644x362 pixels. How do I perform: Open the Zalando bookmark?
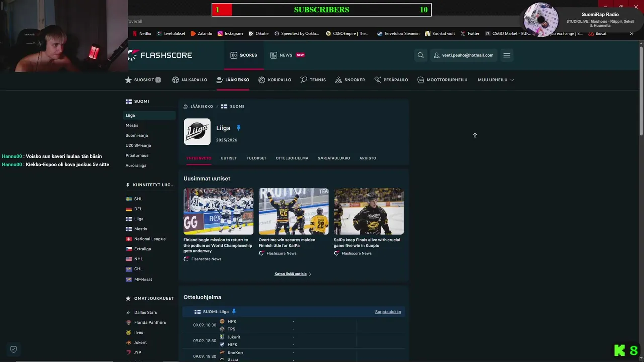click(x=201, y=34)
